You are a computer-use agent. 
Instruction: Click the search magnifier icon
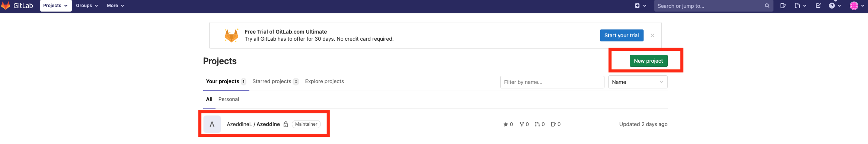pos(767,6)
